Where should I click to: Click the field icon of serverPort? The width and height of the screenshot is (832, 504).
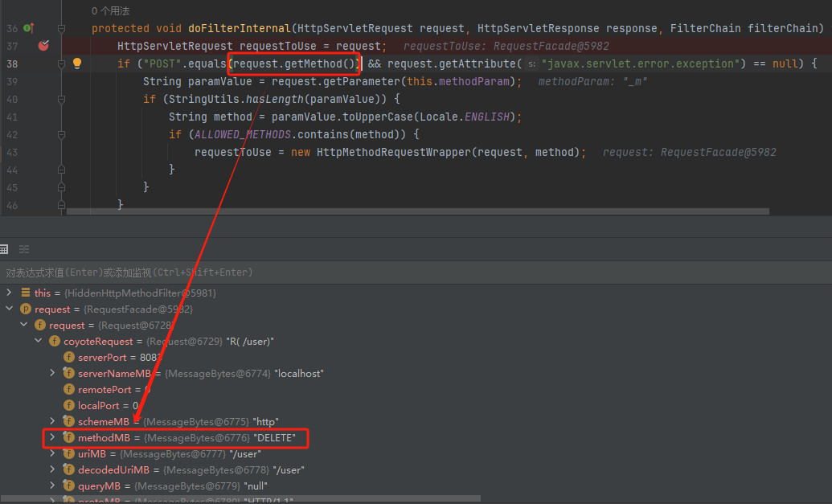click(x=69, y=357)
